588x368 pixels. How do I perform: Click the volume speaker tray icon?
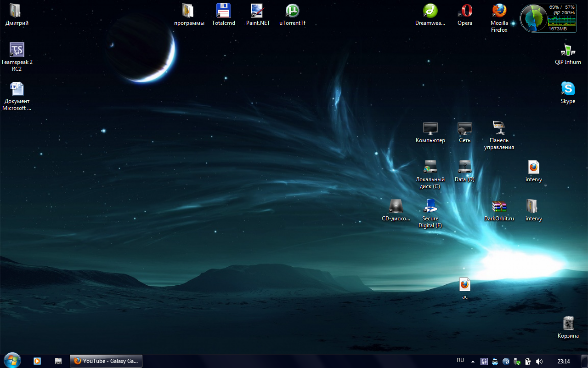[539, 362]
